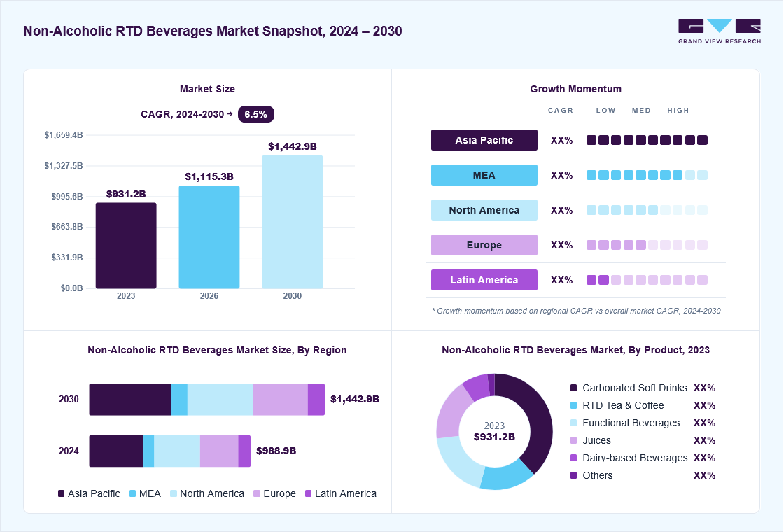Click the light purple Juices donut slice
This screenshot has width=784, height=532.
[452, 413]
